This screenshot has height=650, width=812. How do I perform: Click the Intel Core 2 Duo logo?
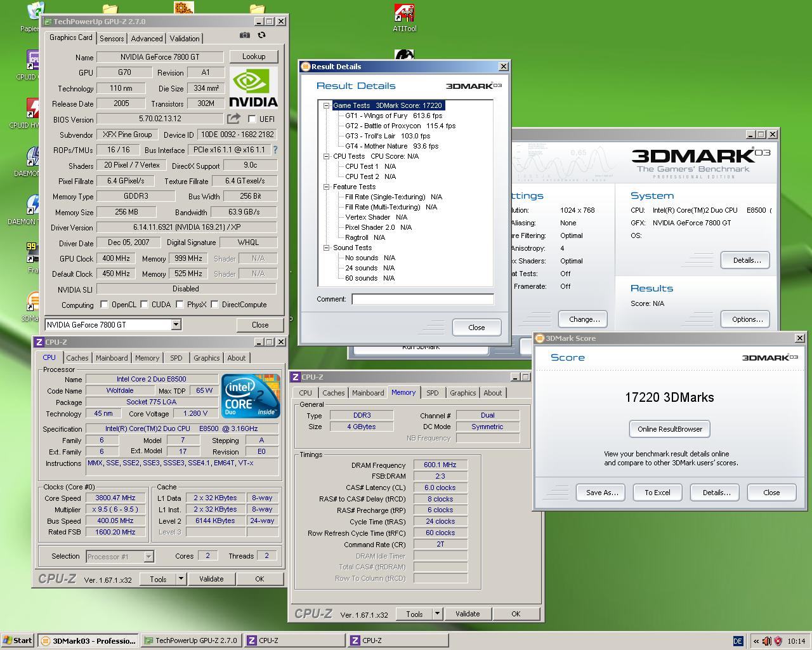pos(251,396)
